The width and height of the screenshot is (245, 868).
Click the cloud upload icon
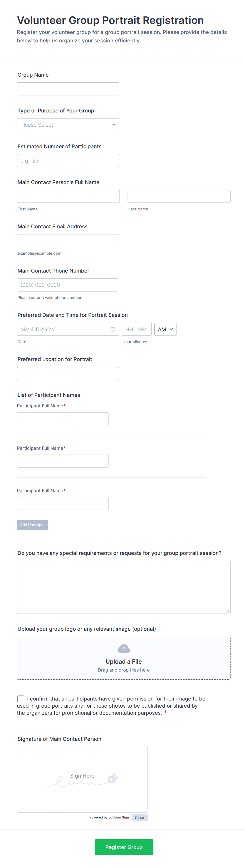[x=124, y=648]
